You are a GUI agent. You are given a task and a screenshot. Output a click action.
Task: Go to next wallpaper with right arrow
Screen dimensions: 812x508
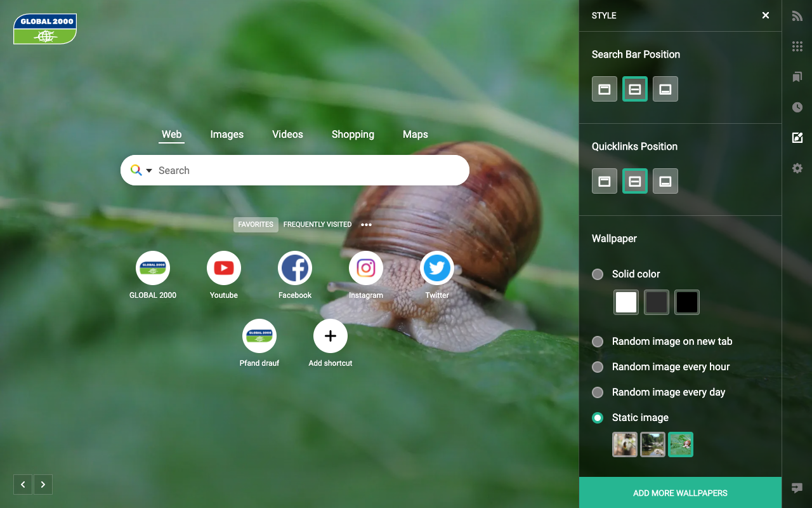tap(43, 485)
